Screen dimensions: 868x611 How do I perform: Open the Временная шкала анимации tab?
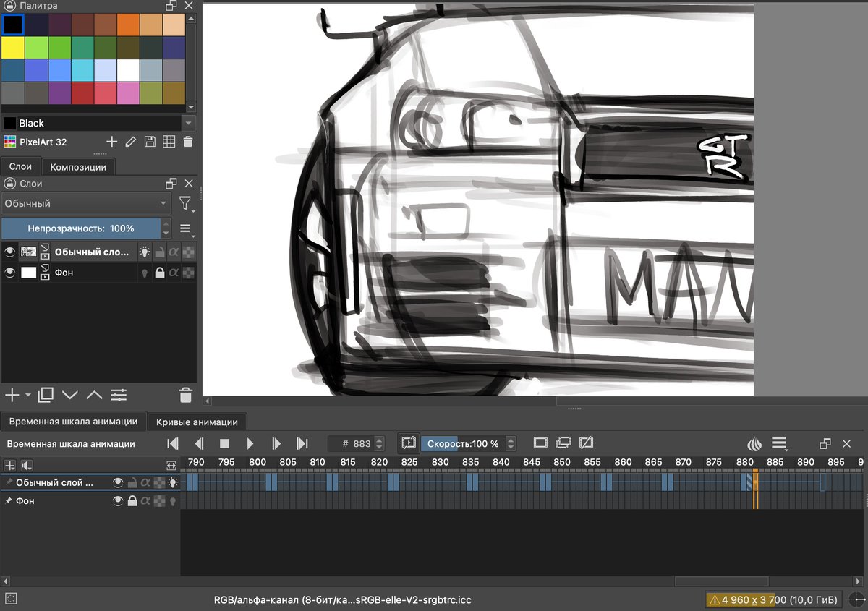(x=73, y=422)
